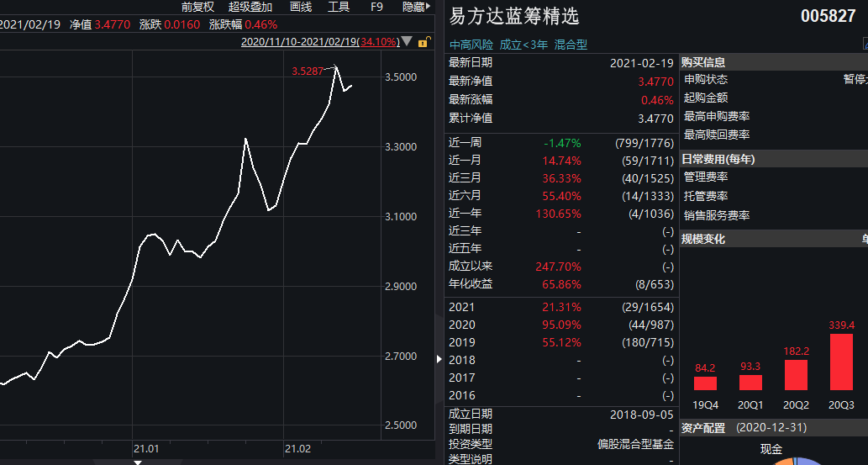Viewport: 868px width, 465px height.
Task: Click the ranking (8/653) for 年化收益
Action: pos(655,285)
